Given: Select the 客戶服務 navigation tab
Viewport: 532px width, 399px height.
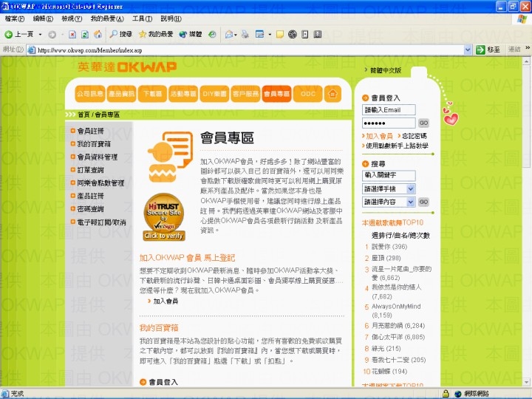Looking at the screenshot, I should [x=245, y=94].
